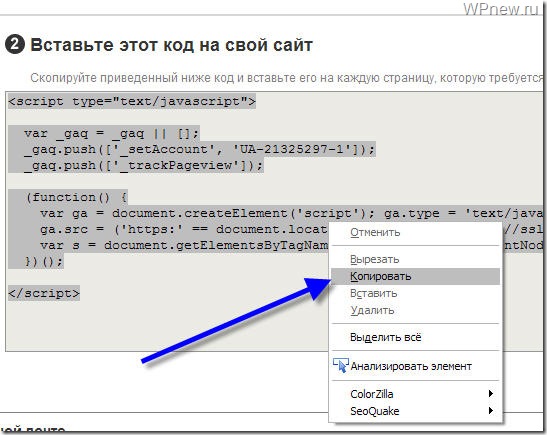547x435 pixels.
Task: Click the line <script type="text/javascript">
Action: (132, 102)
